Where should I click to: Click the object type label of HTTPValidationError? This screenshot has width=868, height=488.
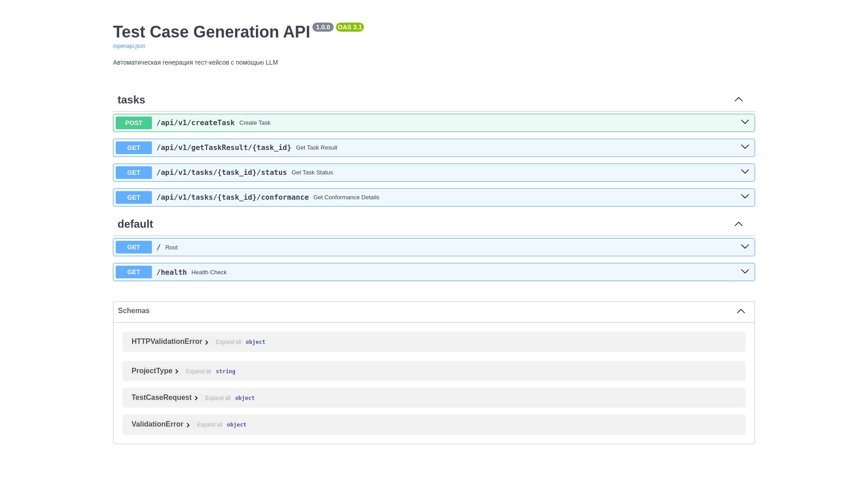click(255, 342)
